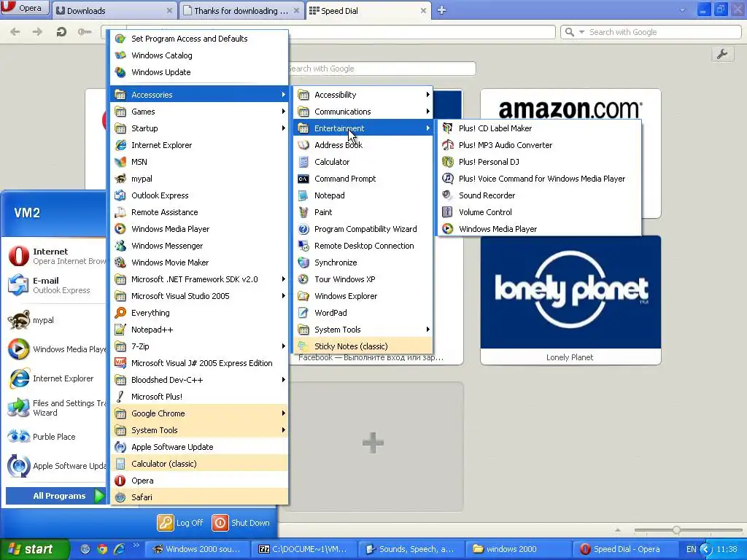
Task: Select Calculator (classic) entry
Action: pyautogui.click(x=199, y=464)
